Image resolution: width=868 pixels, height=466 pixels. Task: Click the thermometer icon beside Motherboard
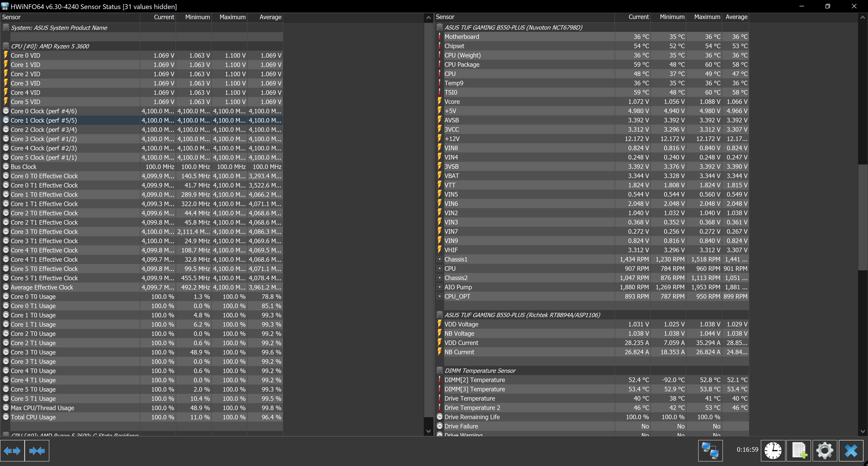tap(439, 37)
